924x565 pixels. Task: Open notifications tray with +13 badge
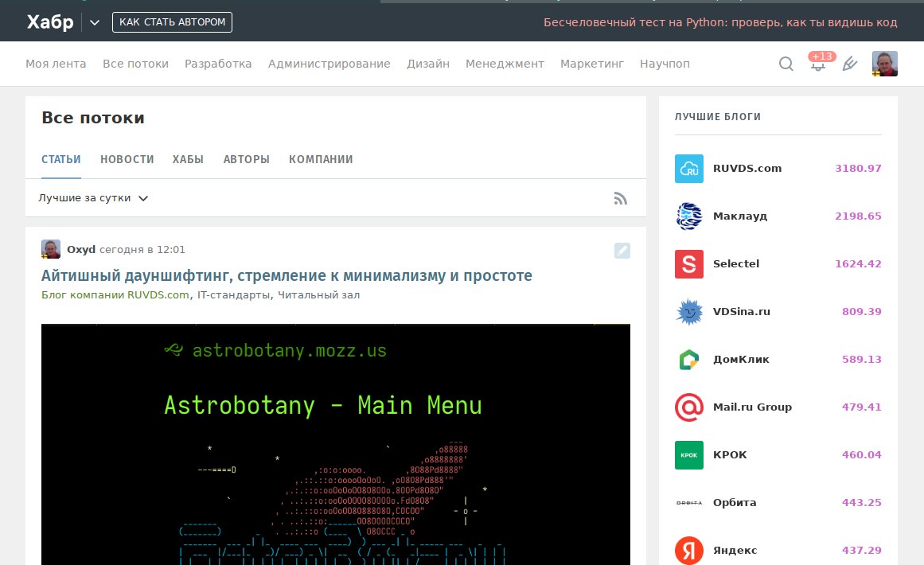pyautogui.click(x=818, y=62)
